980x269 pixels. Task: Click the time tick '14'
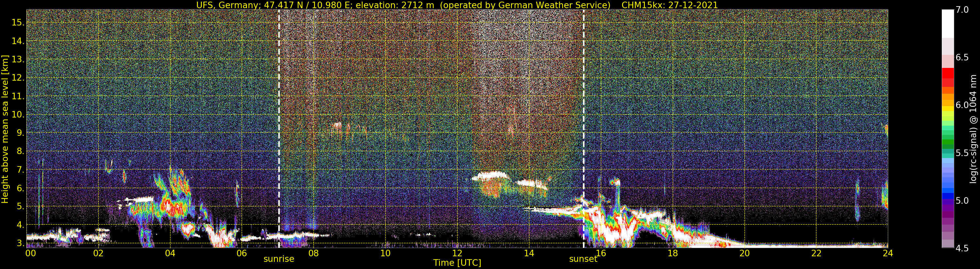click(x=529, y=253)
